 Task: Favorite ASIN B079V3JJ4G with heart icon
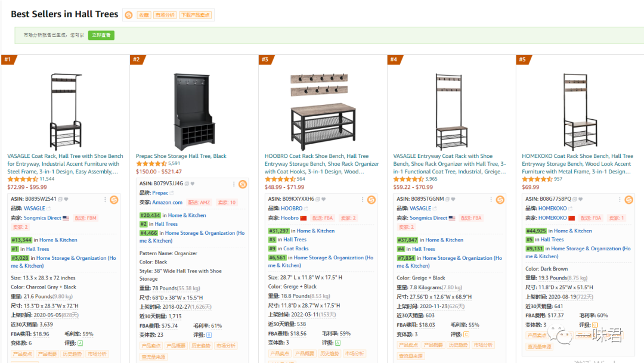coord(193,184)
